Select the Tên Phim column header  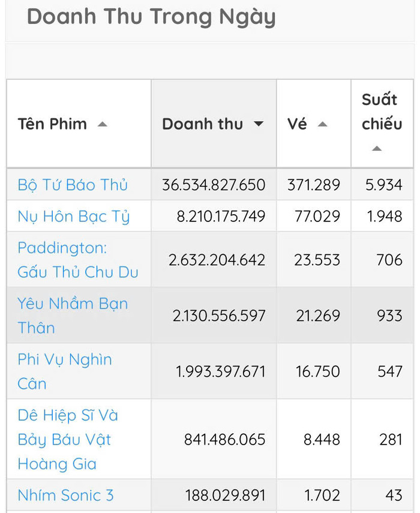pyautogui.click(x=53, y=124)
